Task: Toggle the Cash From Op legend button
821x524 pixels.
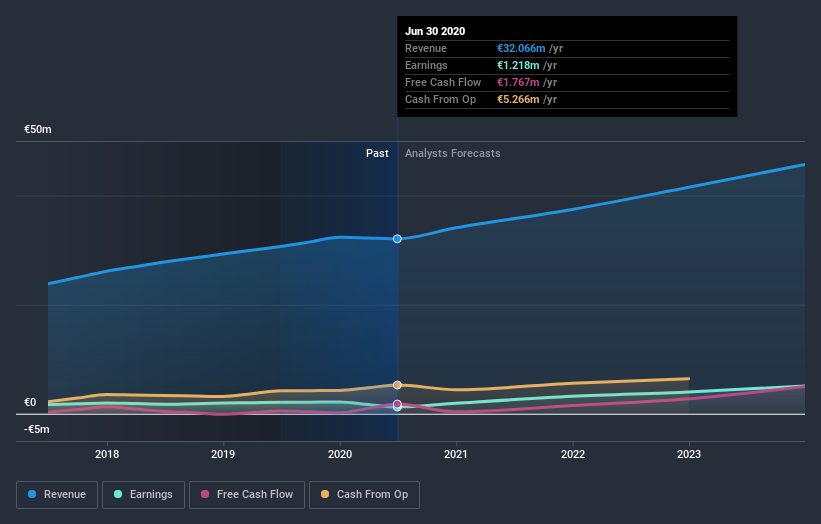Action: [364, 495]
